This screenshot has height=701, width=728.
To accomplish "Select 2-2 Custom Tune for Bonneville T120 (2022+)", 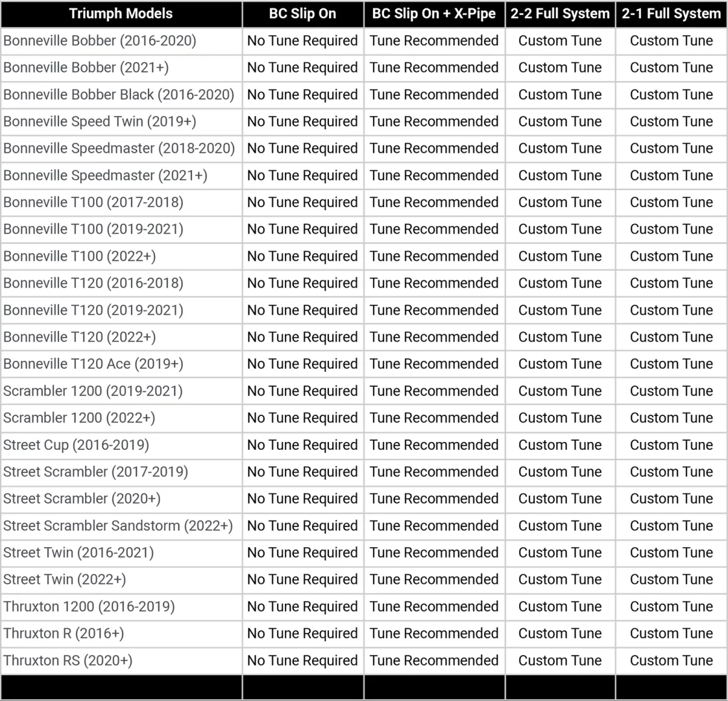I will click(x=560, y=337).
